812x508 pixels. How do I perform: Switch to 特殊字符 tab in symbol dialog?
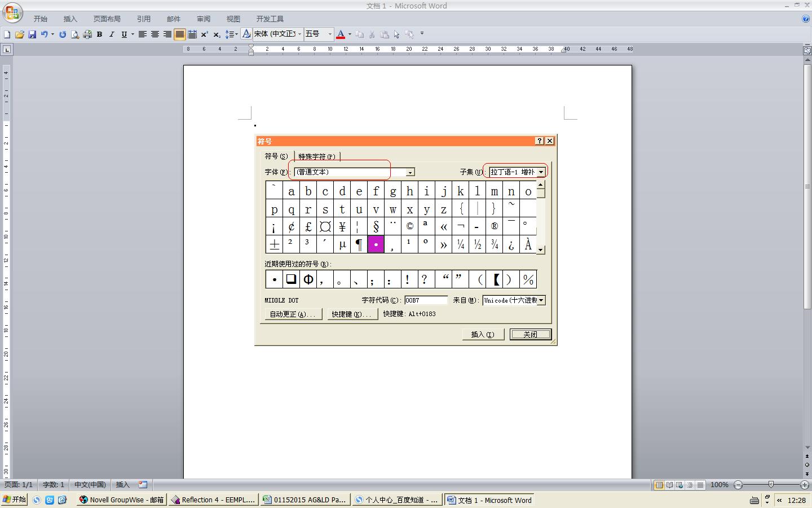(317, 156)
